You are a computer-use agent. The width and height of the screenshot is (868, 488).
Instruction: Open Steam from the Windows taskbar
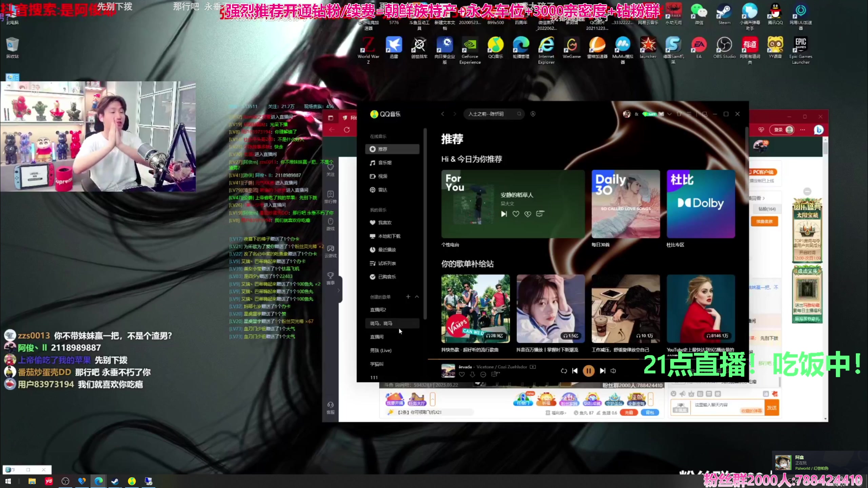click(115, 481)
